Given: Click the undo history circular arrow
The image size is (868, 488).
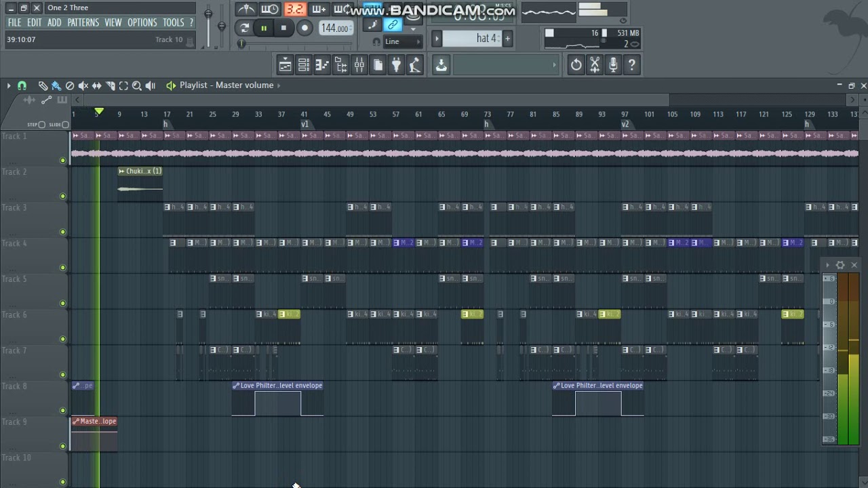Looking at the screenshot, I should (576, 65).
